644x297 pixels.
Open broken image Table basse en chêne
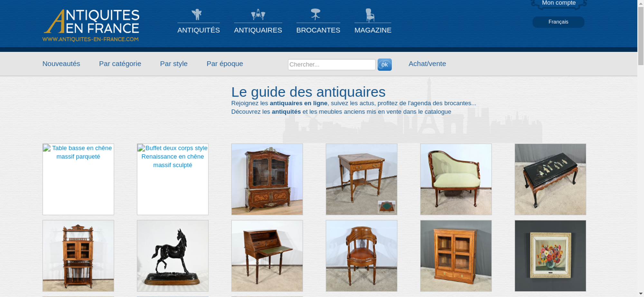[78, 179]
